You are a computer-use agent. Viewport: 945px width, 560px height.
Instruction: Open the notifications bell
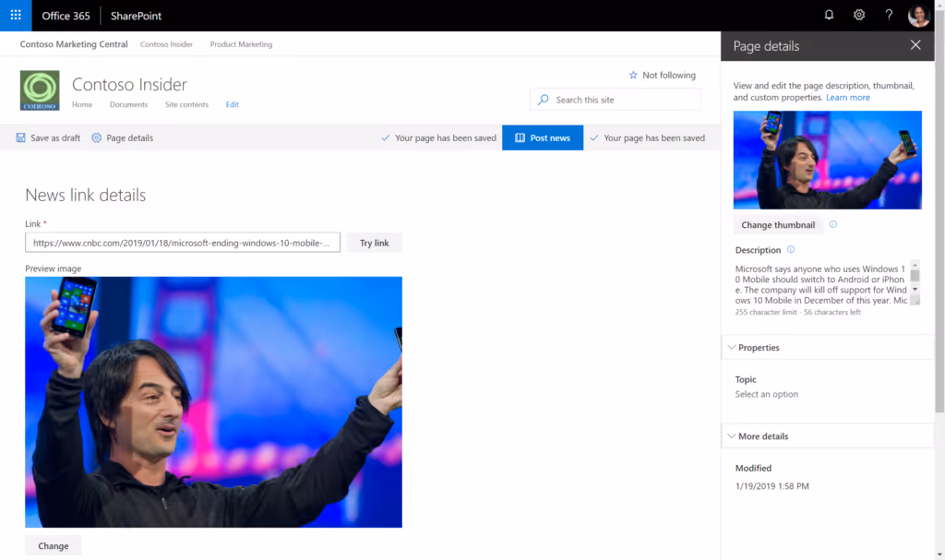coord(829,15)
